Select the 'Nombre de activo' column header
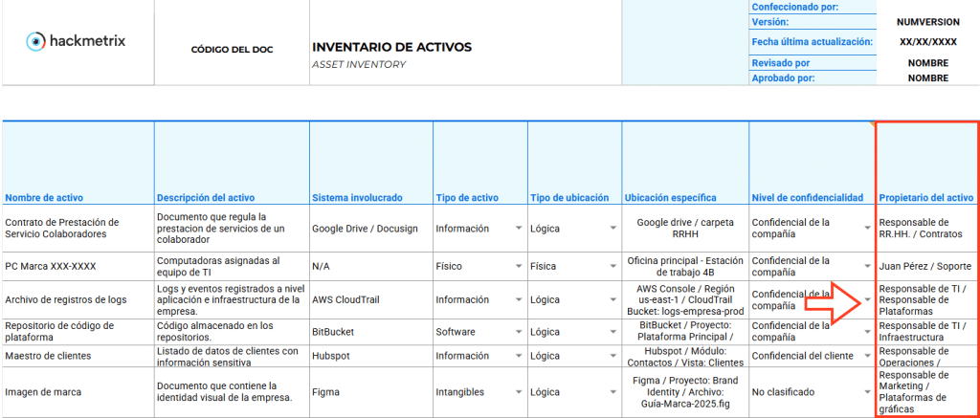 [x=44, y=198]
